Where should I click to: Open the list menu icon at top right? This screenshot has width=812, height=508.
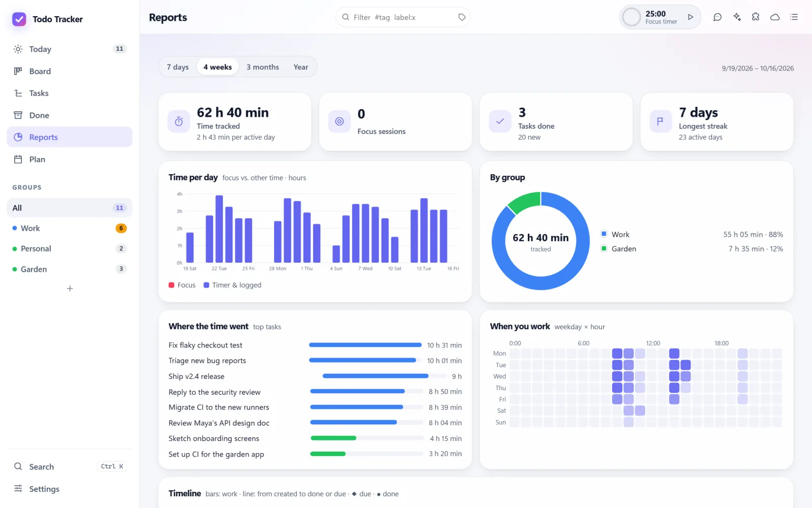pos(794,17)
